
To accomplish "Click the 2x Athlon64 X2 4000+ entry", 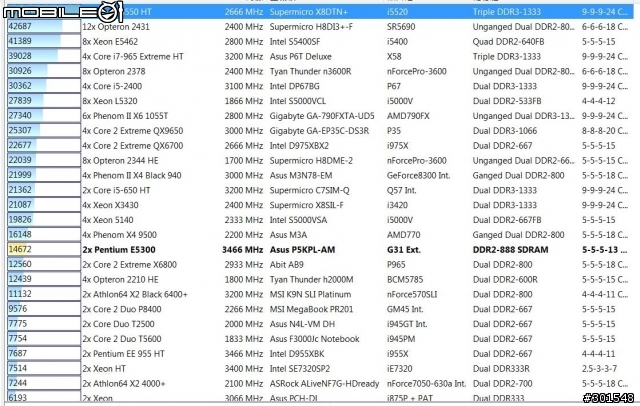I will [x=320, y=384].
